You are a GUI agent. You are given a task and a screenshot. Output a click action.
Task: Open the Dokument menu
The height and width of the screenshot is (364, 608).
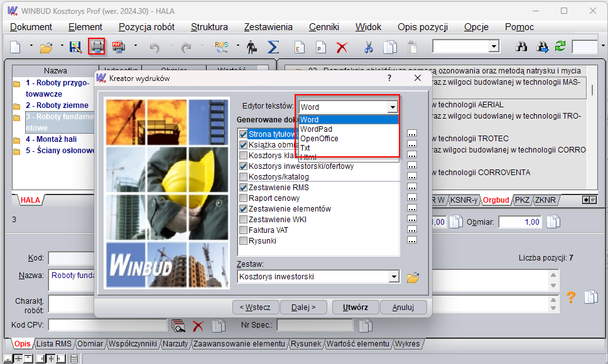(31, 27)
